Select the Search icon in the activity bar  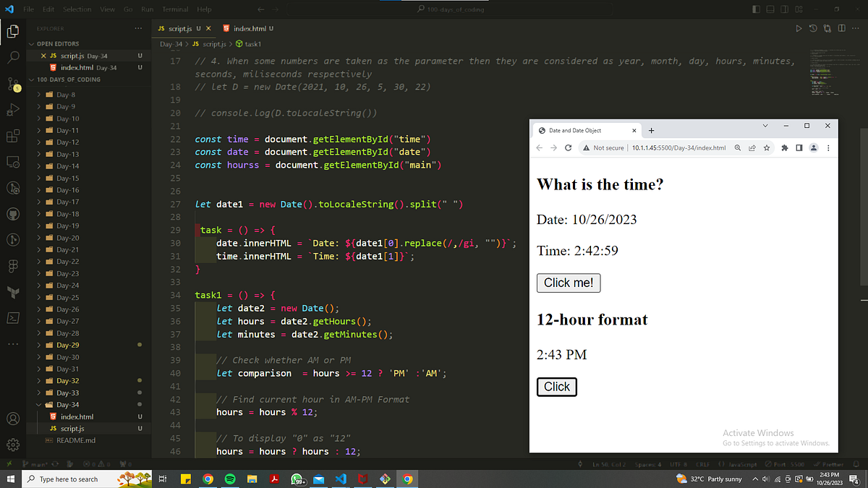[12, 56]
